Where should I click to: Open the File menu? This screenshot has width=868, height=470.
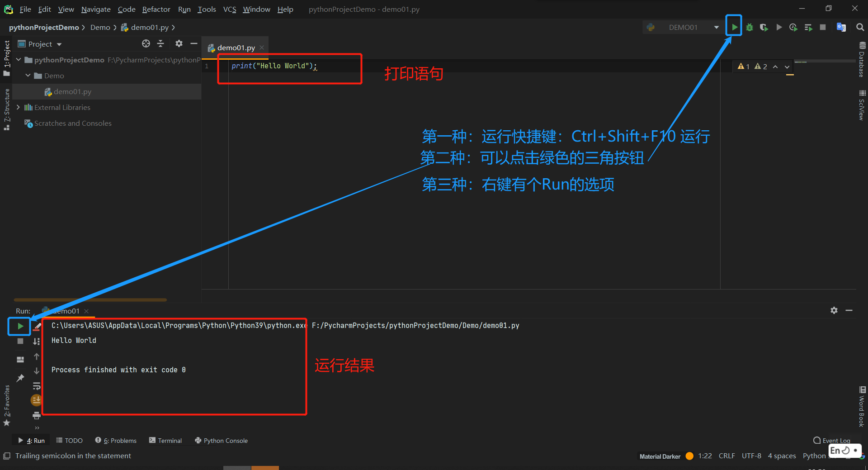click(x=25, y=9)
